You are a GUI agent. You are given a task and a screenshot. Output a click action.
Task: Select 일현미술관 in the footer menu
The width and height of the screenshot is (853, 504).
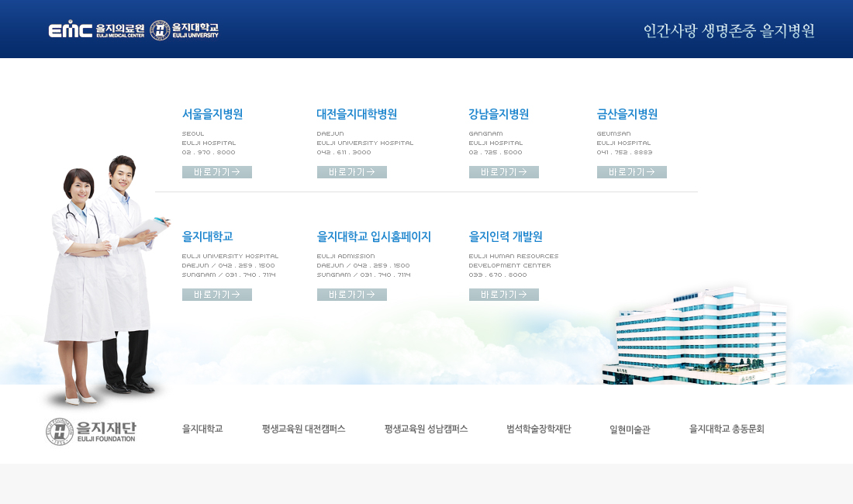pyautogui.click(x=630, y=430)
